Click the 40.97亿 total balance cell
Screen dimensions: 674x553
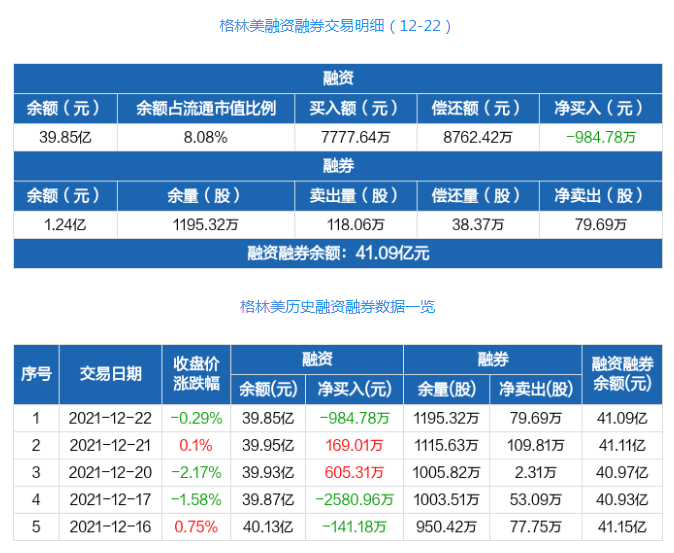click(x=622, y=473)
